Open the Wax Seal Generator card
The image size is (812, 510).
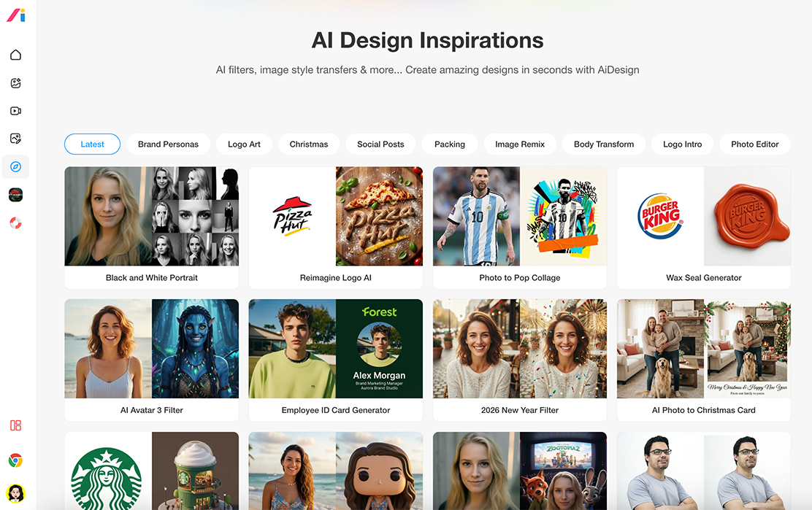(704, 228)
